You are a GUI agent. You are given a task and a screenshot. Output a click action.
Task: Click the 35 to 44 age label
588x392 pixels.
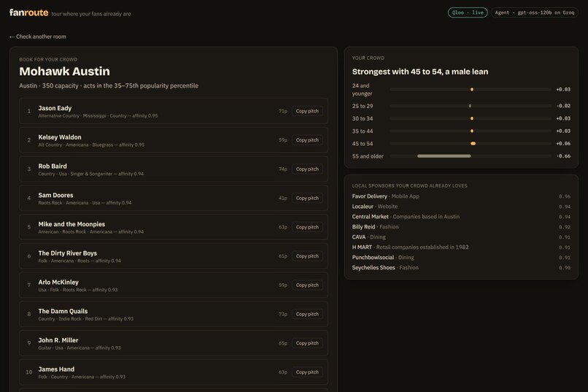[363, 131]
